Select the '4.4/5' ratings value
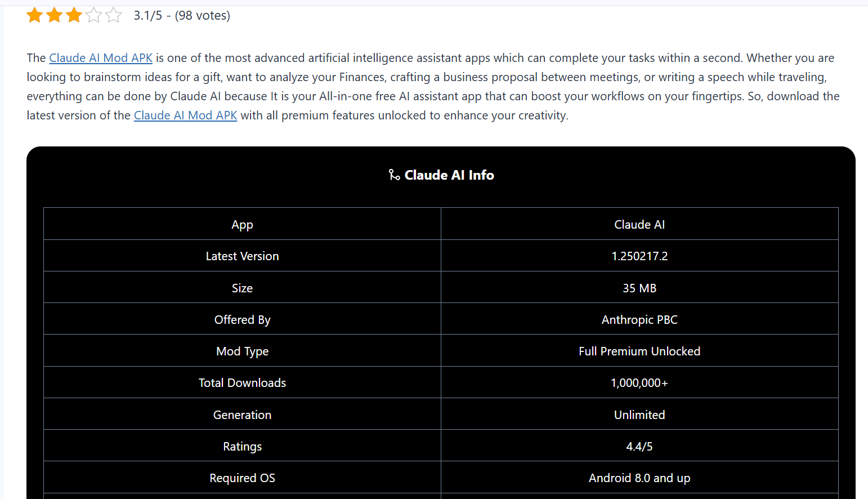The width and height of the screenshot is (868, 499). [639, 446]
